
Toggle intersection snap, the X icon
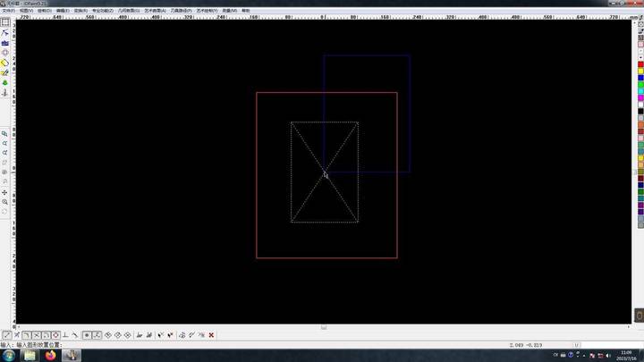(37, 335)
